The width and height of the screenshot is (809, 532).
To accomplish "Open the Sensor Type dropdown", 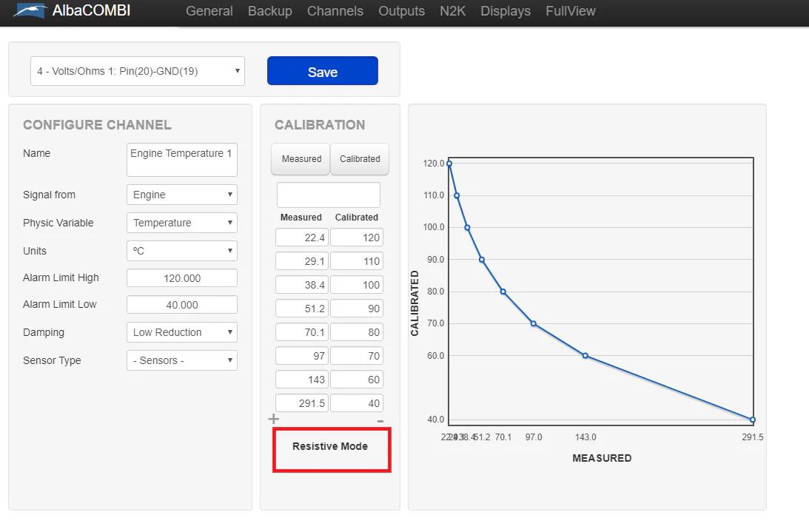I will (x=181, y=360).
